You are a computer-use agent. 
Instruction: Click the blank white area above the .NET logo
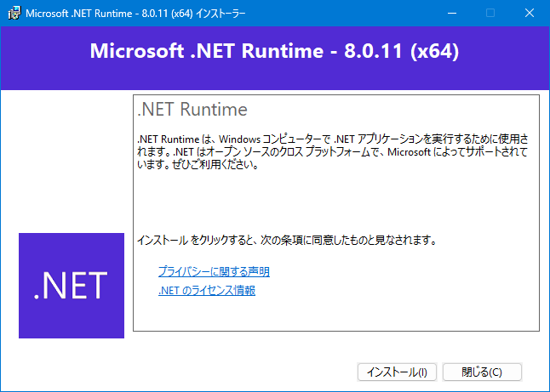pos(66,162)
